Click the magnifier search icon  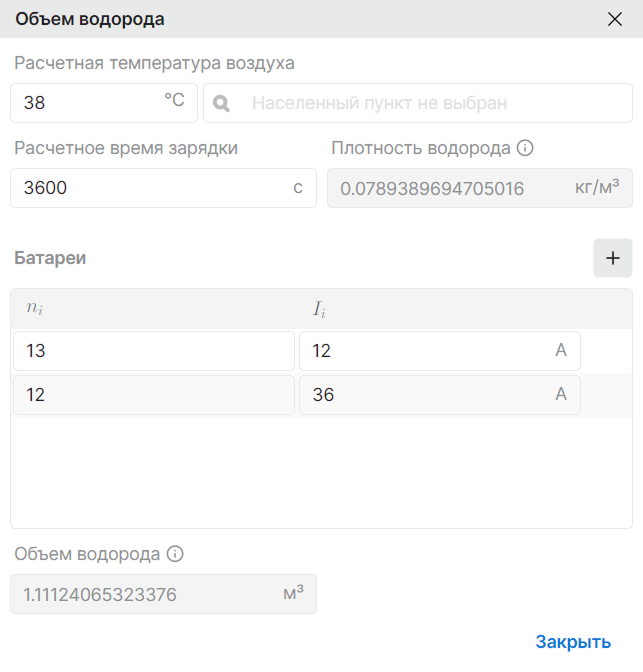[x=221, y=103]
